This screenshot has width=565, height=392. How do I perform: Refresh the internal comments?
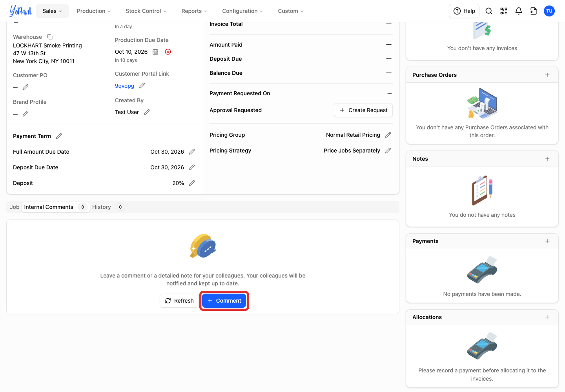(179, 301)
